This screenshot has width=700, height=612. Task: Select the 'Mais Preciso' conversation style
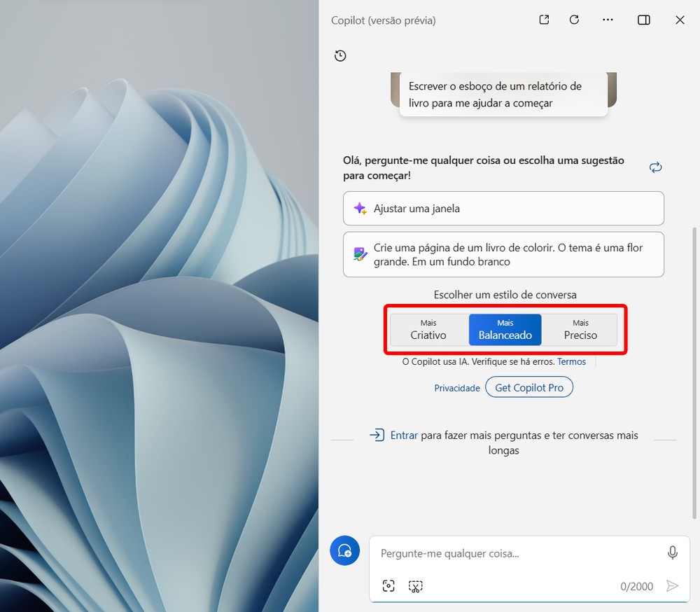(x=580, y=329)
